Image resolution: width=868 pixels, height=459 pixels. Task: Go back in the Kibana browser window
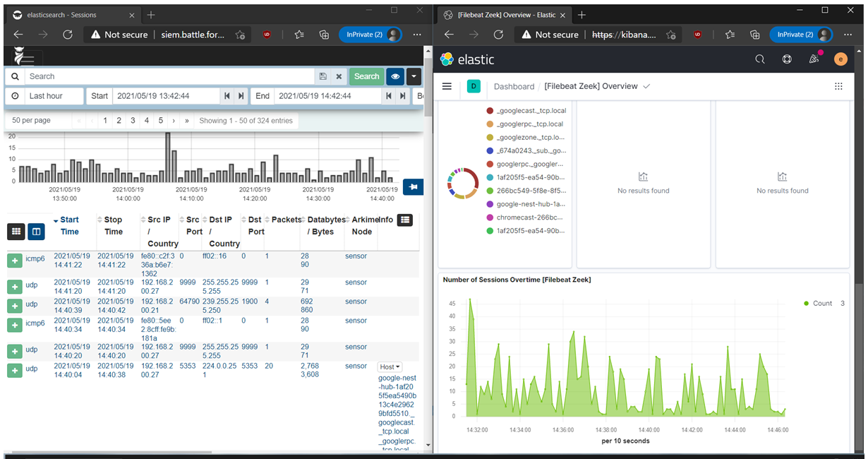point(449,35)
